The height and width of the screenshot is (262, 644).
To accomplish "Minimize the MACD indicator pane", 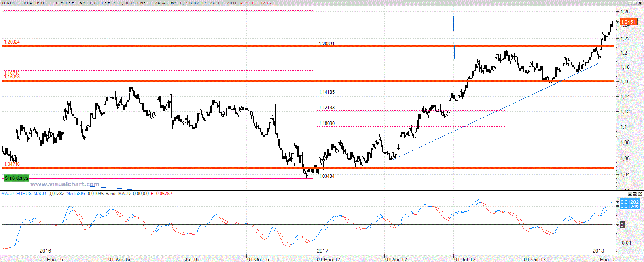I will click(x=629, y=194).
